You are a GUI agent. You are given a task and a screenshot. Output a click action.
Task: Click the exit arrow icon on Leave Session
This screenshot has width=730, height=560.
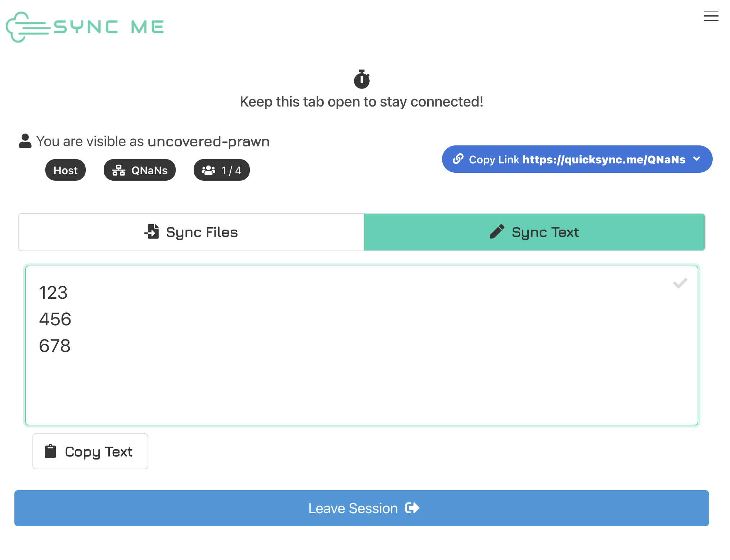point(413,508)
